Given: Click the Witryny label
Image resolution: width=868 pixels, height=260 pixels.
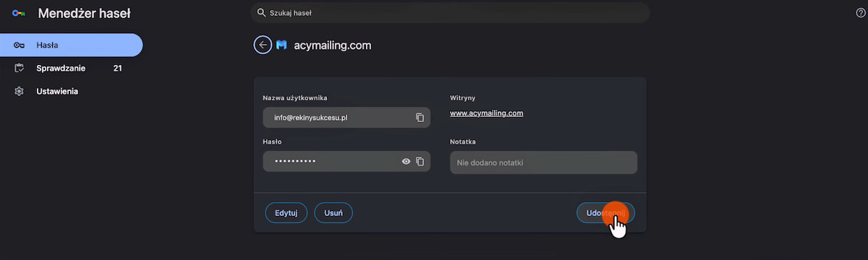Looking at the screenshot, I should click(462, 97).
